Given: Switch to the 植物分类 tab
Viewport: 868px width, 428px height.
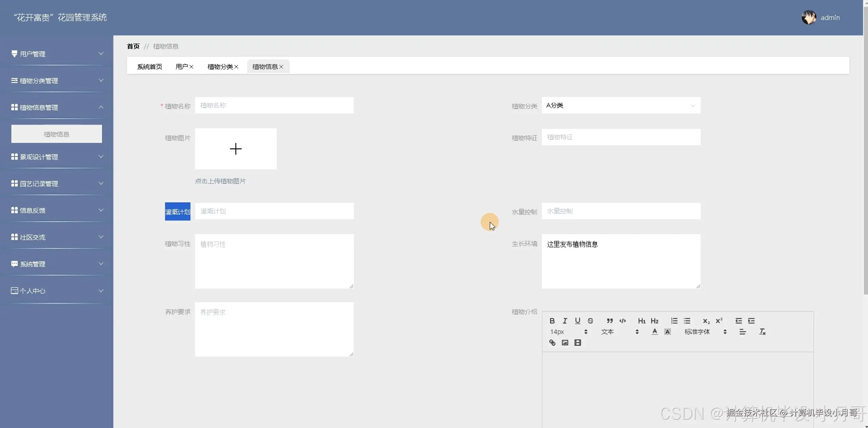Looking at the screenshot, I should click(x=220, y=67).
